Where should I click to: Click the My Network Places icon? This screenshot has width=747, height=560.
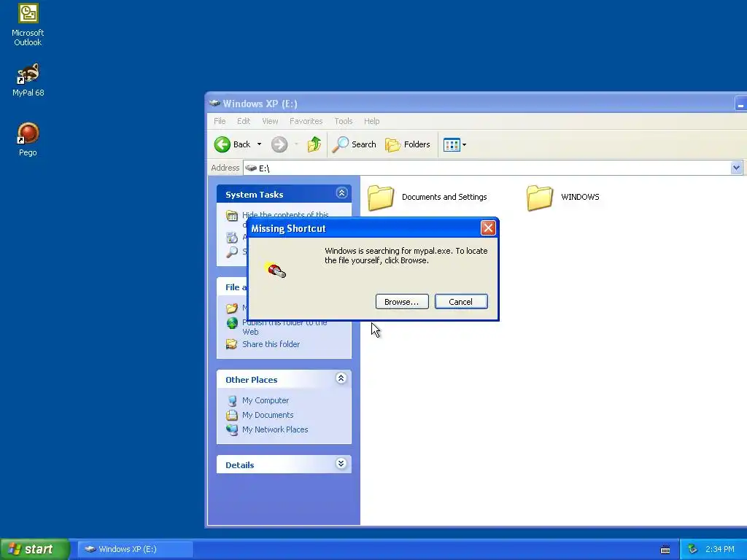[x=232, y=429]
